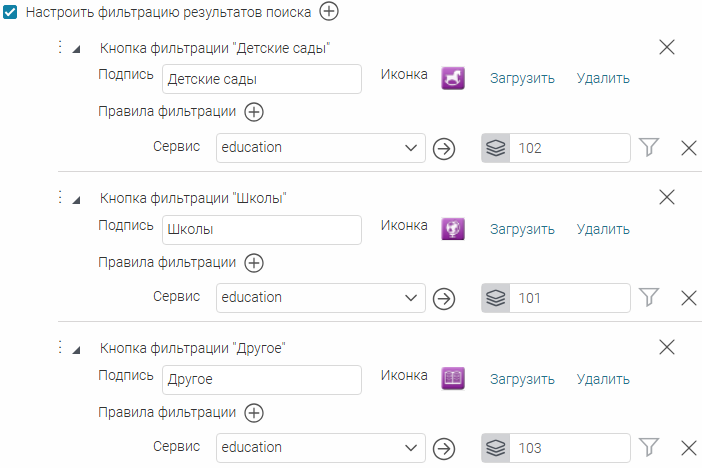Screen dimensions: 702x468
Task: Click the rocking horse icon for Детские сады
Action: click(453, 78)
